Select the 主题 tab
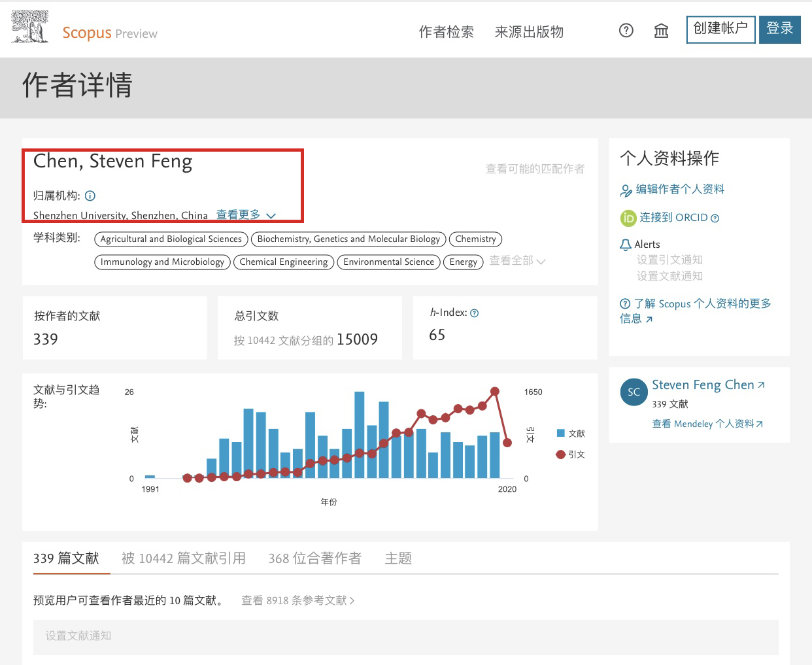812x665 pixels. point(398,558)
